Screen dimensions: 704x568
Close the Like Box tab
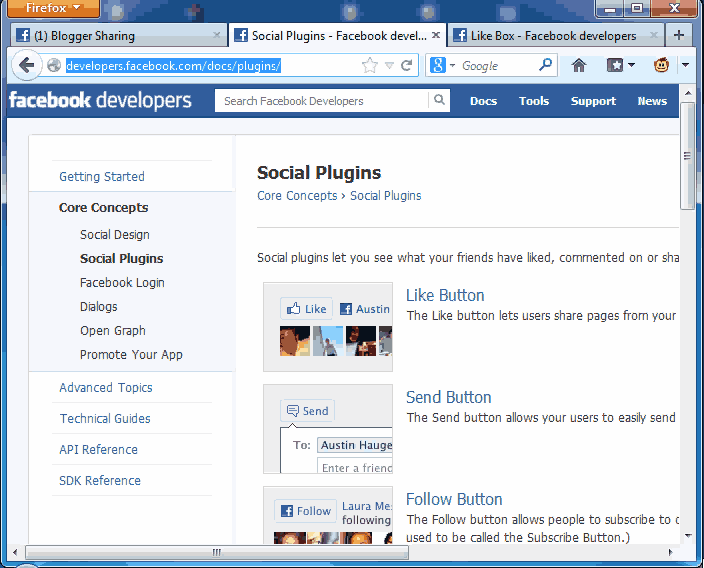[654, 35]
